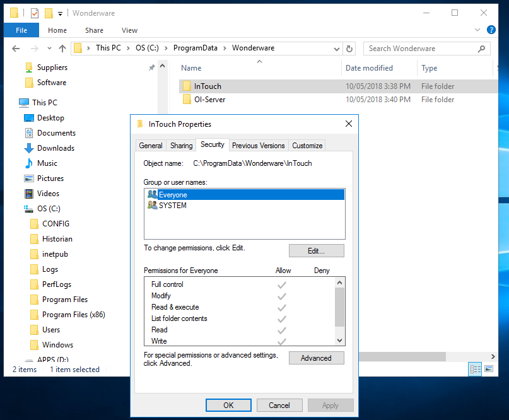Click the search magnifier icon
The width and height of the screenshot is (509, 420).
[x=481, y=49]
